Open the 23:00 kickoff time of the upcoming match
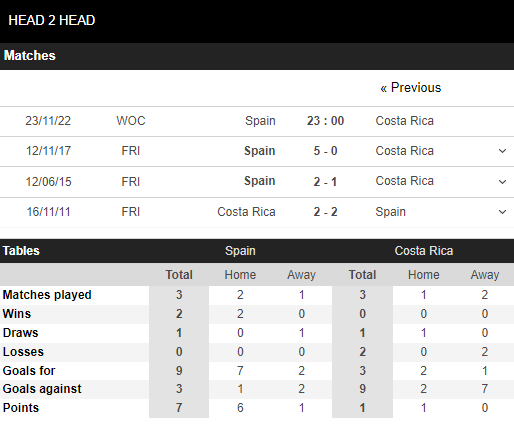This screenshot has height=437, width=514. pos(325,121)
